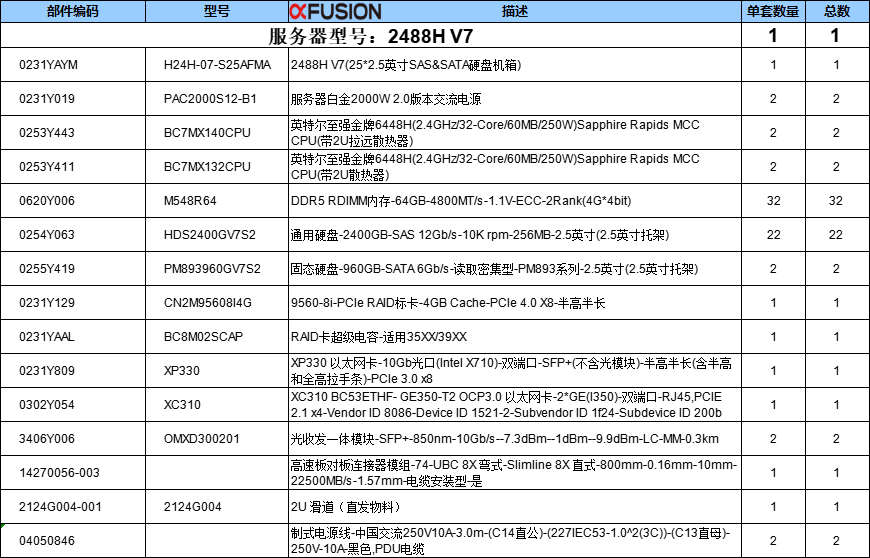The height and width of the screenshot is (558, 870).
Task: Click the 光收发一体模块 SFP+ description
Action: click(x=504, y=438)
